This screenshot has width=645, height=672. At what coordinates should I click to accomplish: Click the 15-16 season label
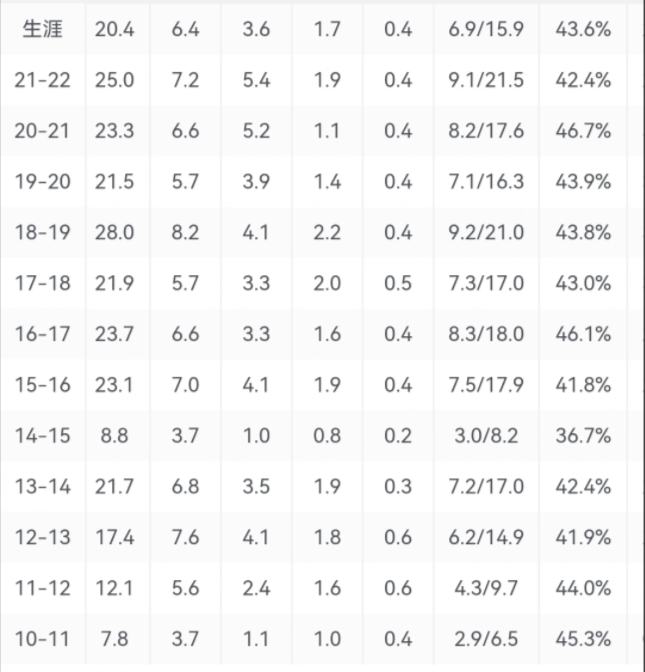(43, 385)
